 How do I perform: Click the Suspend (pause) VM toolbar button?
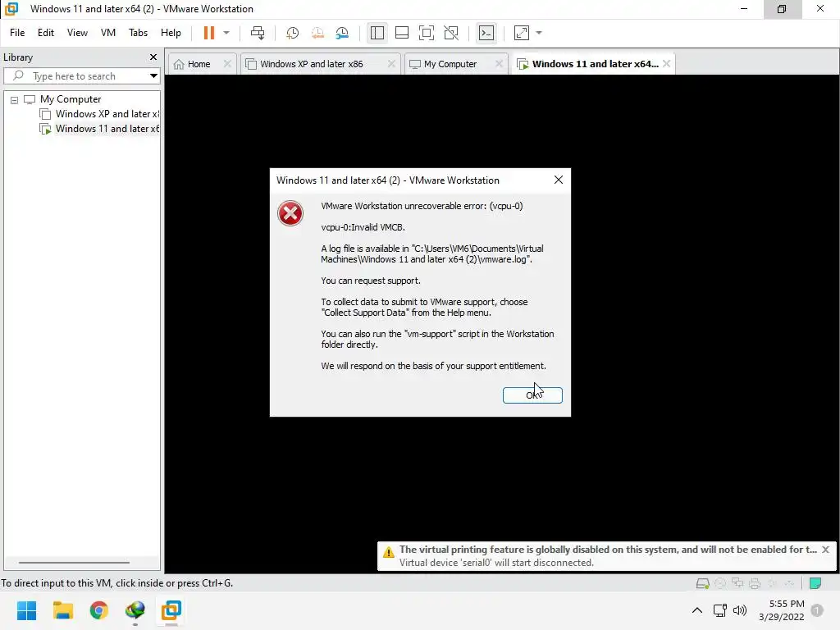coord(209,33)
